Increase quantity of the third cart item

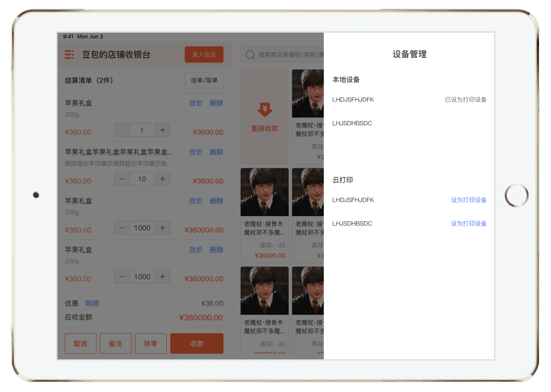pos(162,228)
